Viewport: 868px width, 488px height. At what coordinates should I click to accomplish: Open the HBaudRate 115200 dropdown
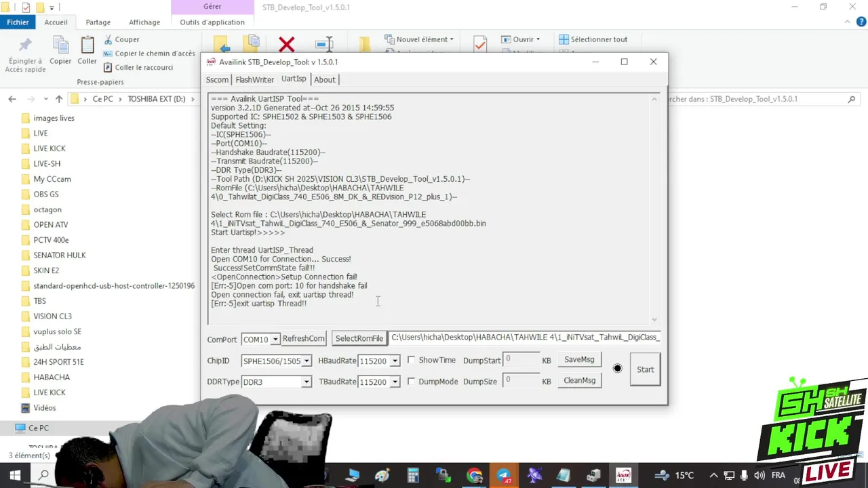click(x=395, y=361)
